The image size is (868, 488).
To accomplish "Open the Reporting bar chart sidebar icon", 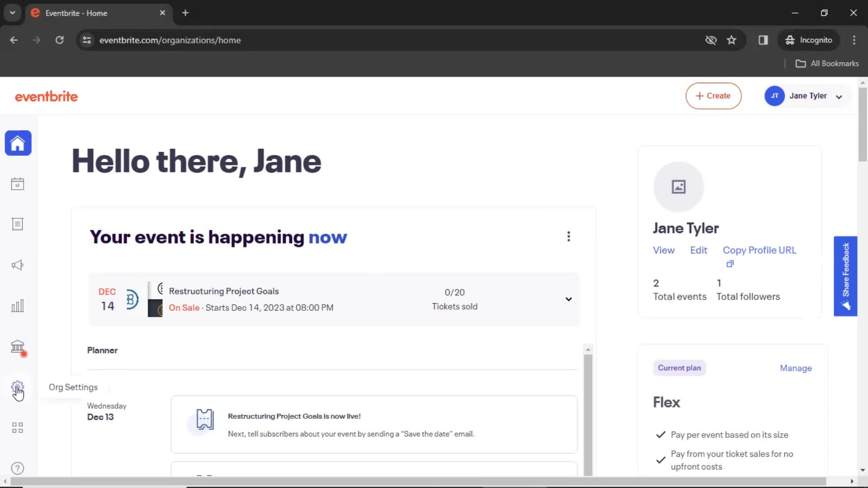I will coord(18,306).
